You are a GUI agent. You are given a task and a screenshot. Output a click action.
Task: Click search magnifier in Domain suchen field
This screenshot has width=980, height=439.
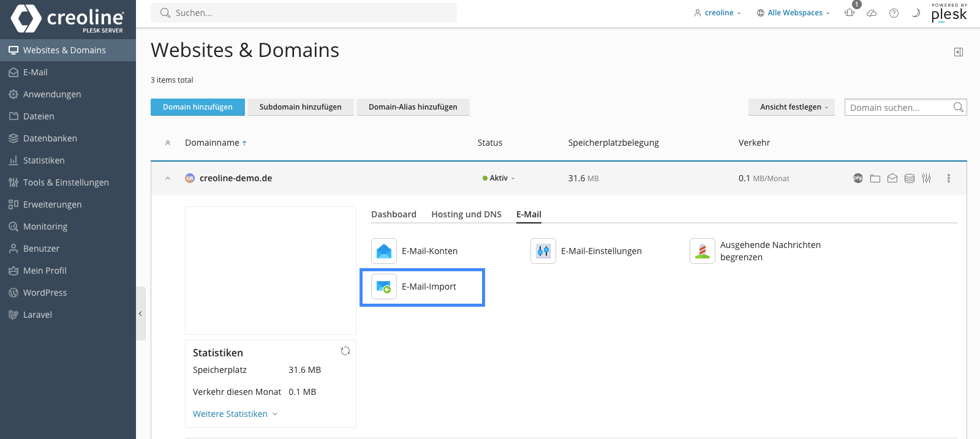(x=959, y=107)
